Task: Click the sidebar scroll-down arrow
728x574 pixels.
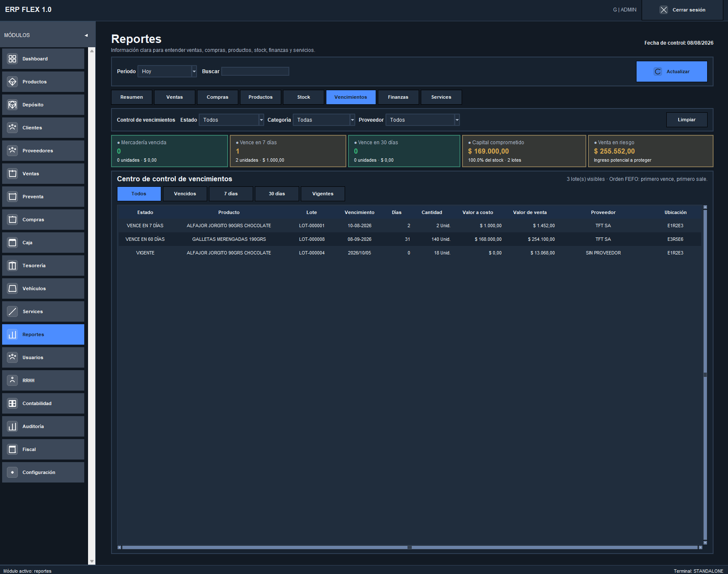Action: (91, 561)
